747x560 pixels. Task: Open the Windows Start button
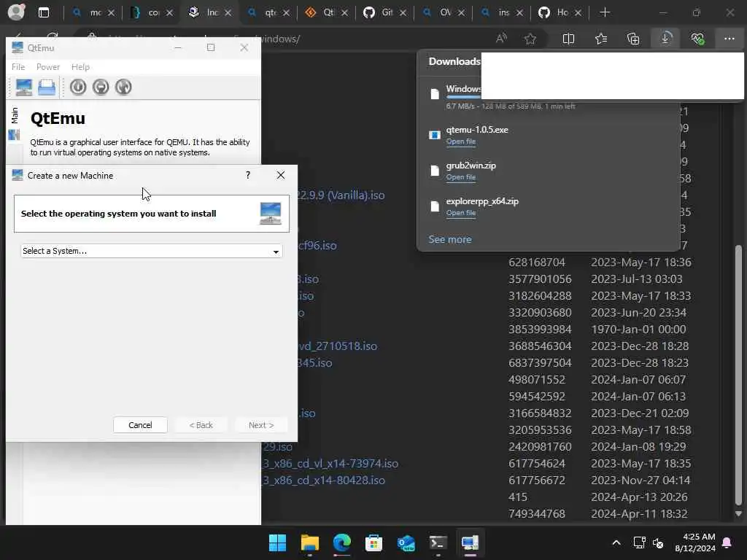tap(278, 542)
